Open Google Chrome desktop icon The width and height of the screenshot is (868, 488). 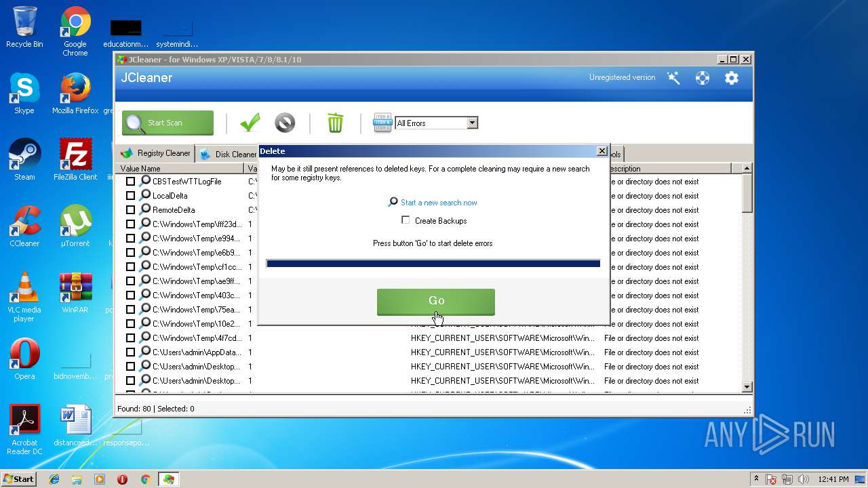click(x=75, y=31)
